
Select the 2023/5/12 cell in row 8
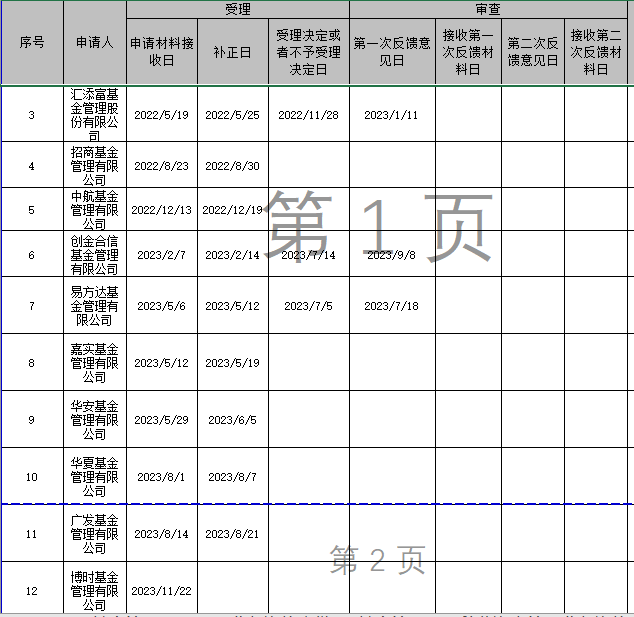point(162,363)
